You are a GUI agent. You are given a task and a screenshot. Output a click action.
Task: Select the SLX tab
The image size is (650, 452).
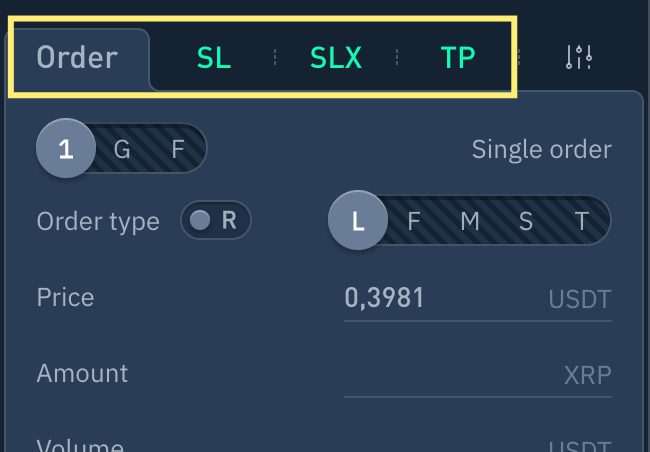click(x=335, y=58)
